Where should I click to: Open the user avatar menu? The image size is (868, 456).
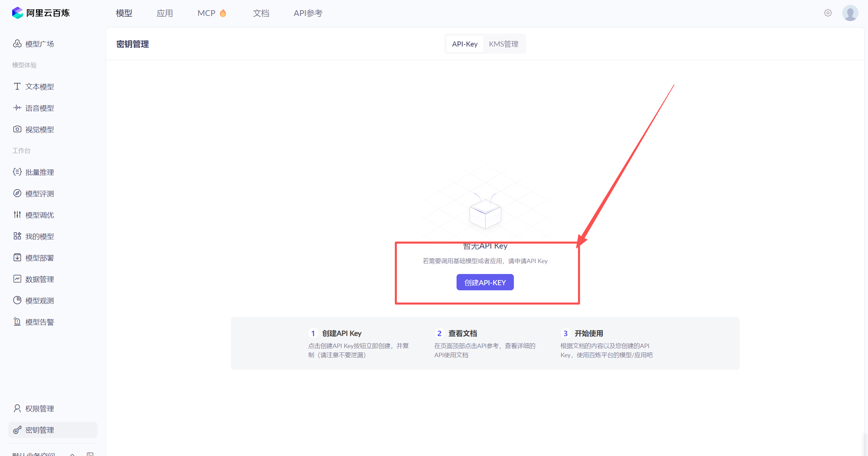[850, 13]
